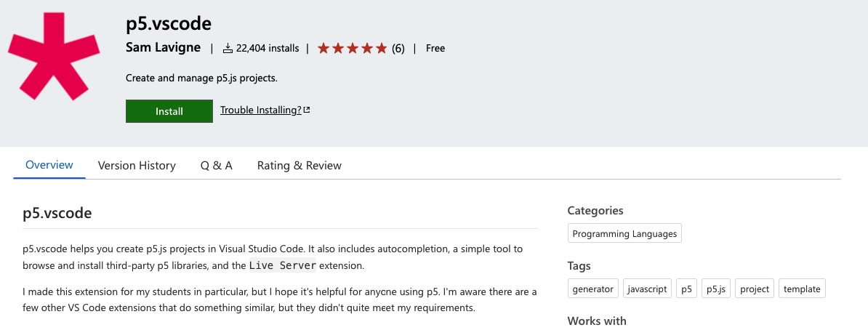Click the green Install button
This screenshot has height=330, width=868.
coord(169,111)
